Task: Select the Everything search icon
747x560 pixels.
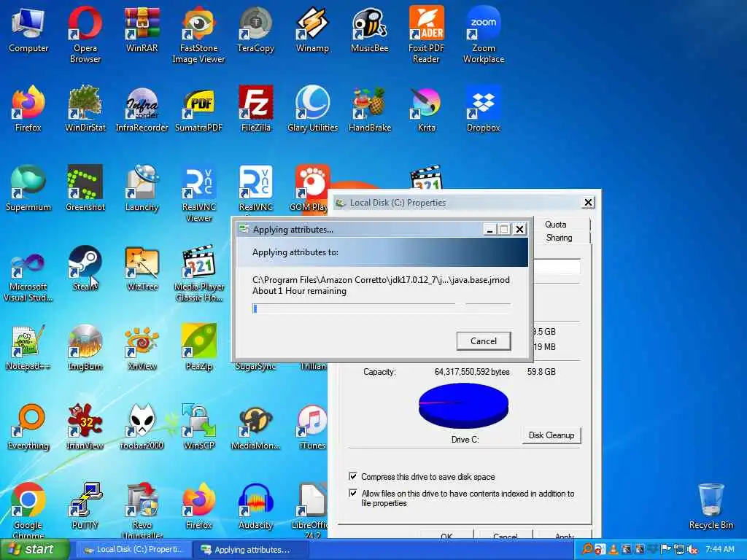Action: pos(28,427)
